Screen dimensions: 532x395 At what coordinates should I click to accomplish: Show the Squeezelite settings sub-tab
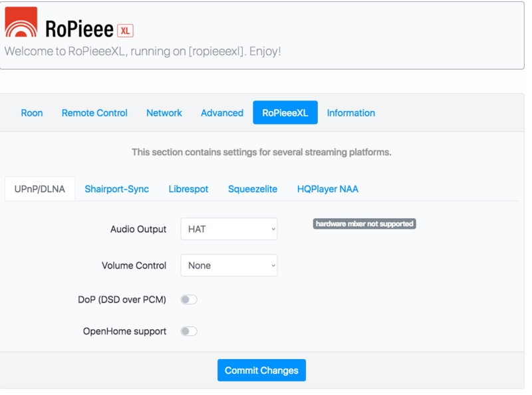pos(253,189)
